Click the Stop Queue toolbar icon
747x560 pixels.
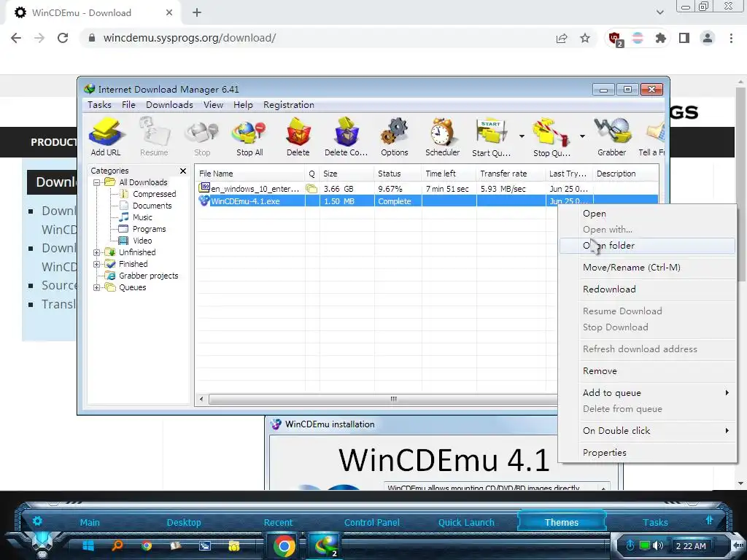pyautogui.click(x=551, y=136)
